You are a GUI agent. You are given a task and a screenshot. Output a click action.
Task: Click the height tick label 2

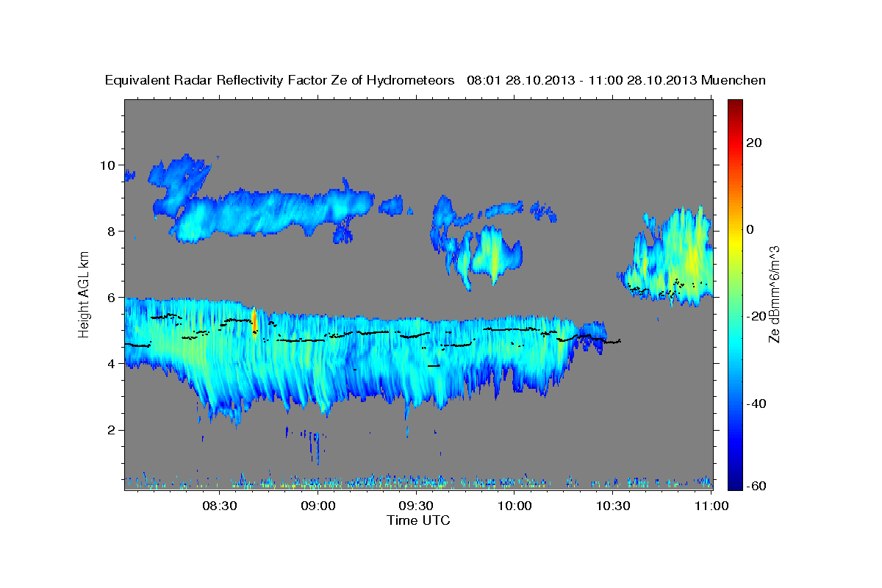pyautogui.click(x=112, y=429)
